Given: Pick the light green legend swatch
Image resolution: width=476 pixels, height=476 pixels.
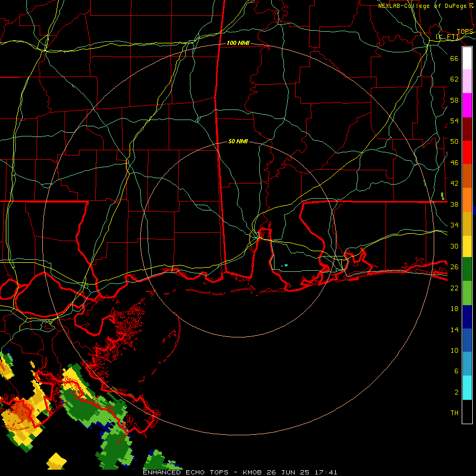Looking at the screenshot, I should tap(467, 293).
